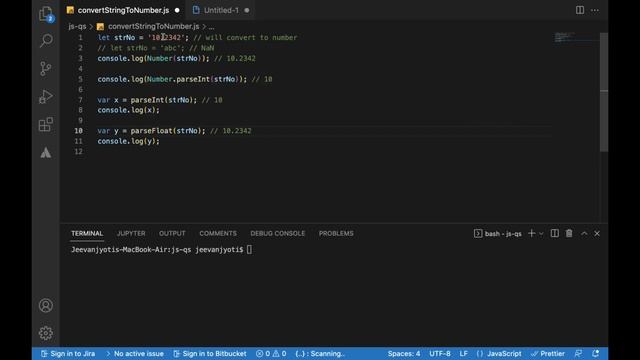The width and height of the screenshot is (640, 360).
Task: Click Sign in to Bitbucket
Action: click(x=210, y=353)
